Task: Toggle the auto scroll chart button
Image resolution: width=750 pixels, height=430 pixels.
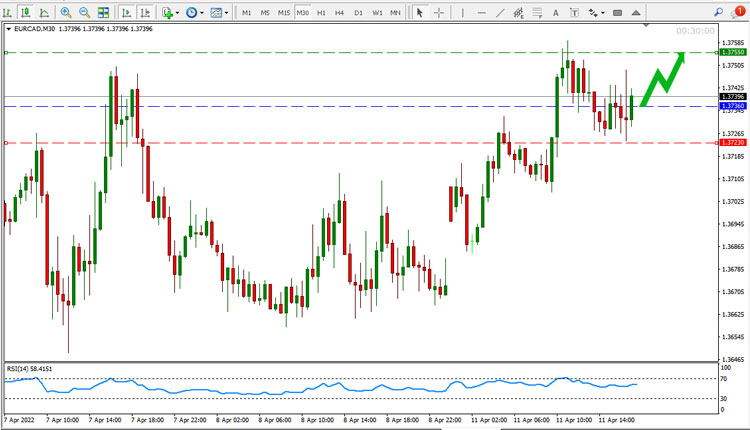Action: 126,12
